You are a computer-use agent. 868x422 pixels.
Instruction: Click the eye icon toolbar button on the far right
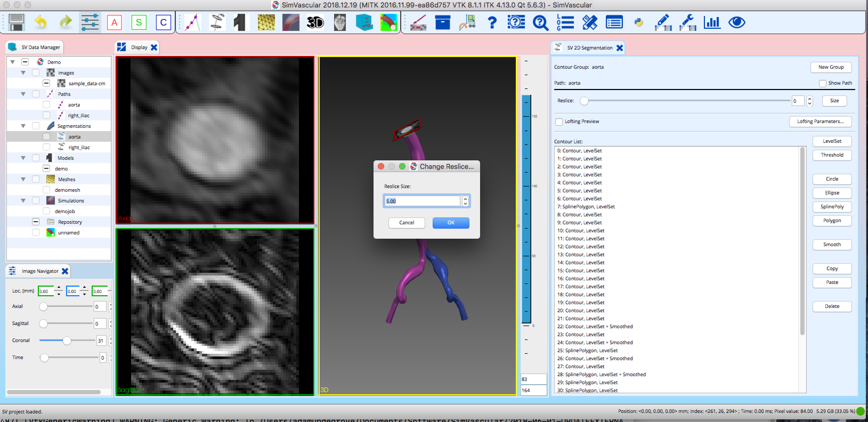(737, 22)
